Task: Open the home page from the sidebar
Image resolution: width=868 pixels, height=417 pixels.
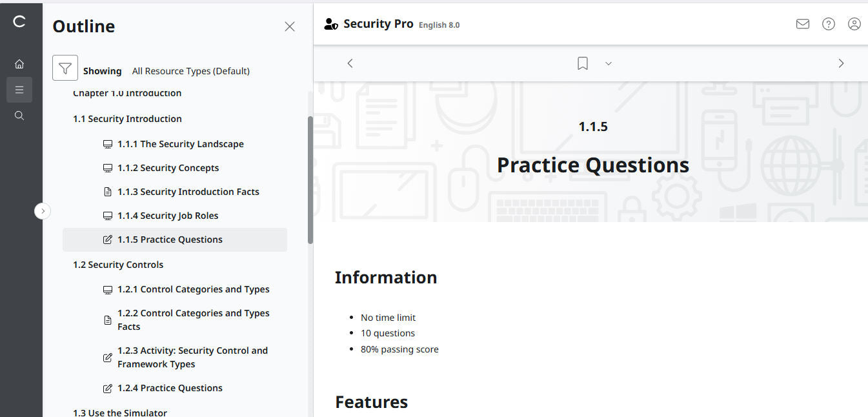Action: pos(19,63)
